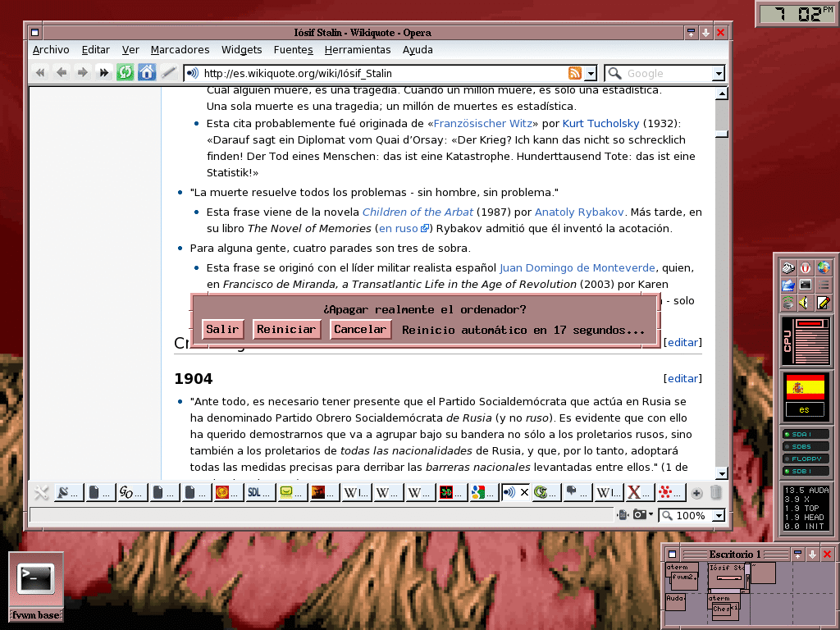Open the Editar menu

pyautogui.click(x=95, y=50)
